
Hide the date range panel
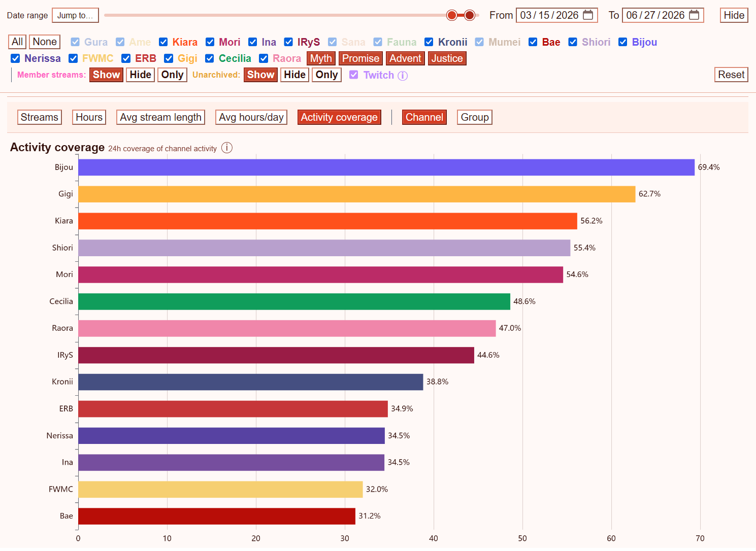734,15
